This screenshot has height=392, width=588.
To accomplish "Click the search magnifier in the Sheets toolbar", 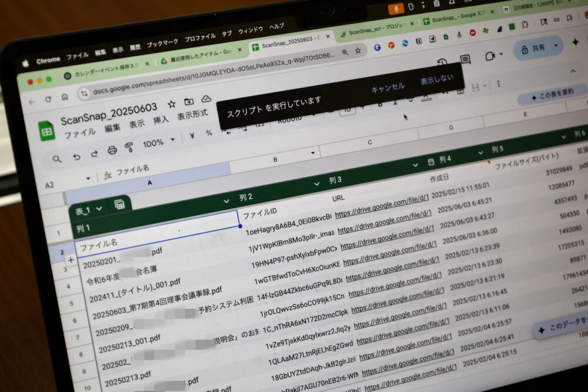I will pos(57,159).
